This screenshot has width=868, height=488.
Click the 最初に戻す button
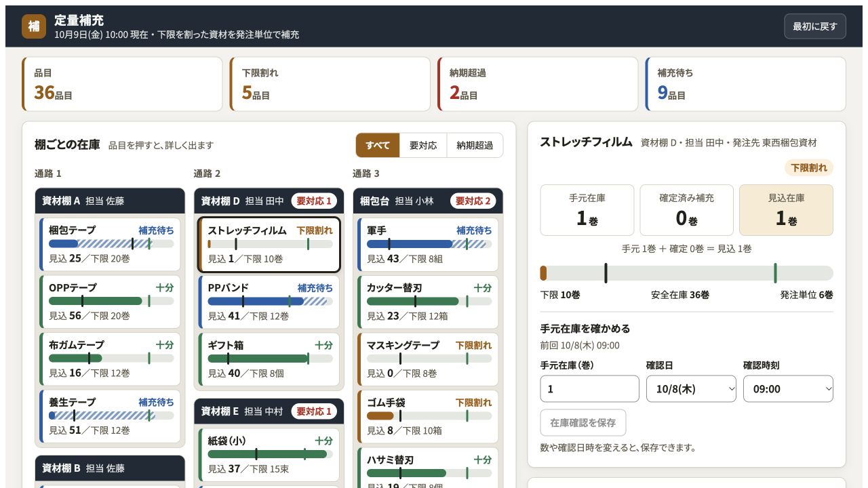(x=815, y=26)
